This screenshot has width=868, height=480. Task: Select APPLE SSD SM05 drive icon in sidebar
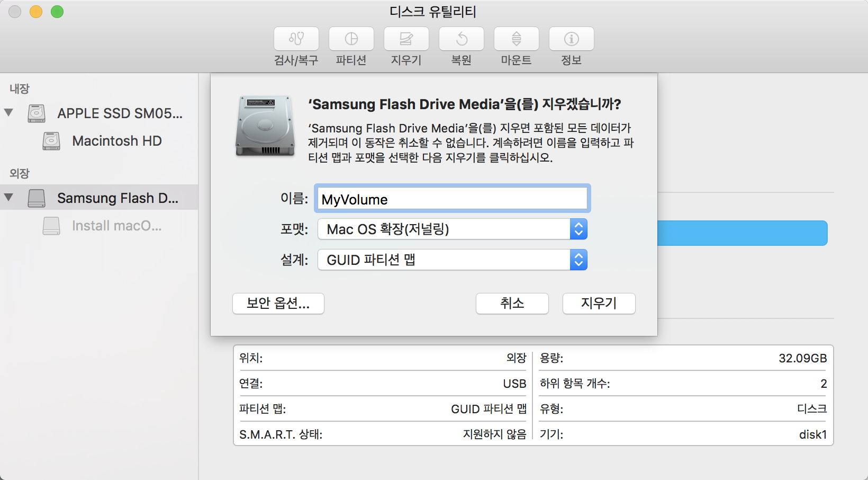[x=37, y=113]
